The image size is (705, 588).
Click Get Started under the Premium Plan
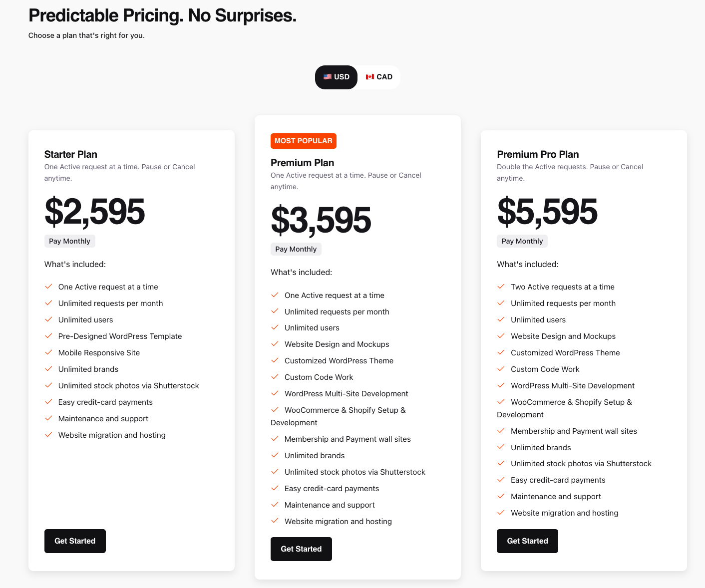(301, 549)
